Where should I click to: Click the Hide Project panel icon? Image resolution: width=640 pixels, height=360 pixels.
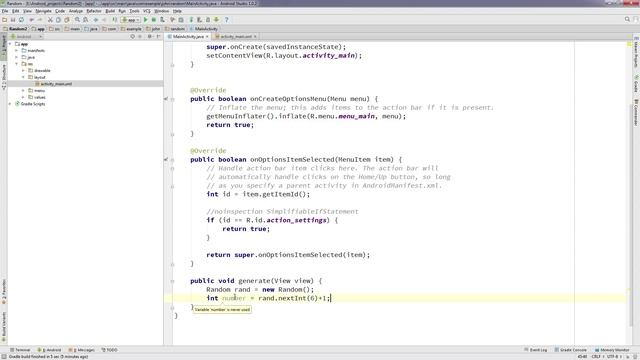pyautogui.click(x=158, y=36)
